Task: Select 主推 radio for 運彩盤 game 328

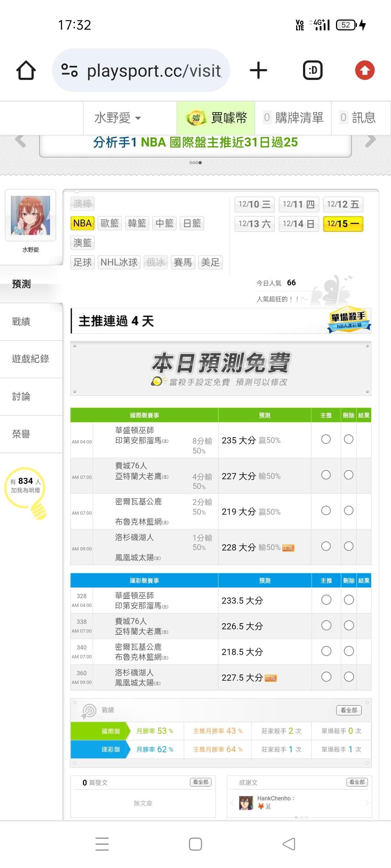Action: pos(326,600)
